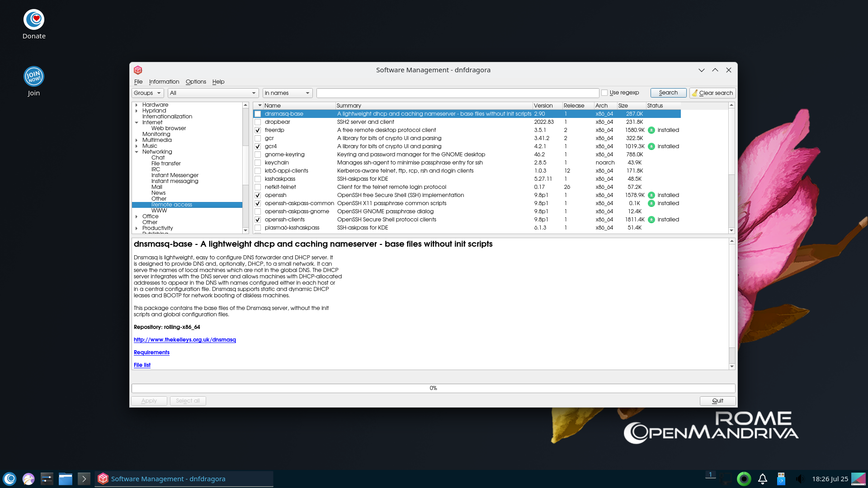Open the Donate desktop icon
The height and width of the screenshot is (488, 868).
pyautogui.click(x=34, y=25)
